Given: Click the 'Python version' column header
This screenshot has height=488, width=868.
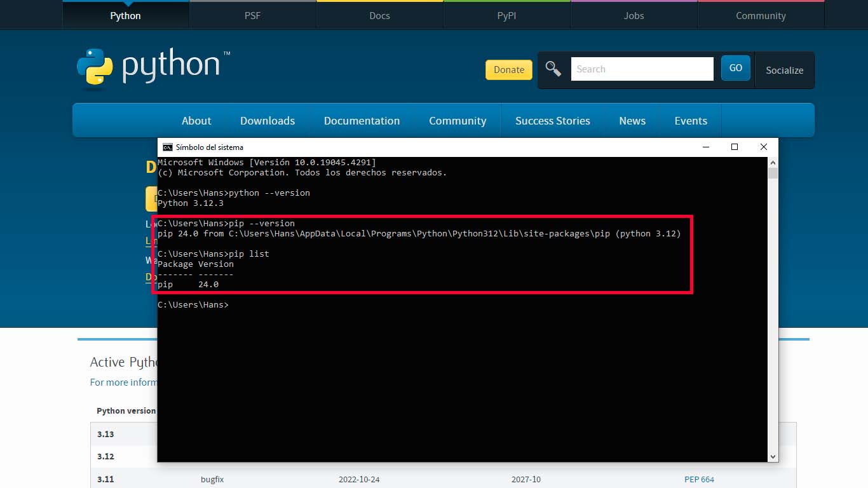Looking at the screenshot, I should (x=126, y=410).
